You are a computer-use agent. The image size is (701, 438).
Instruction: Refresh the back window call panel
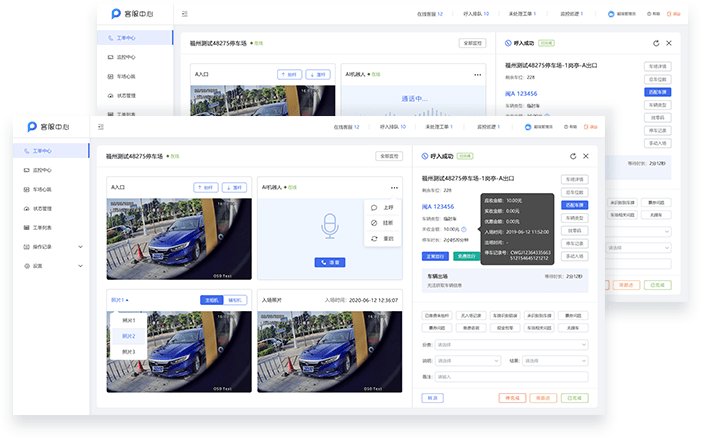[656, 43]
